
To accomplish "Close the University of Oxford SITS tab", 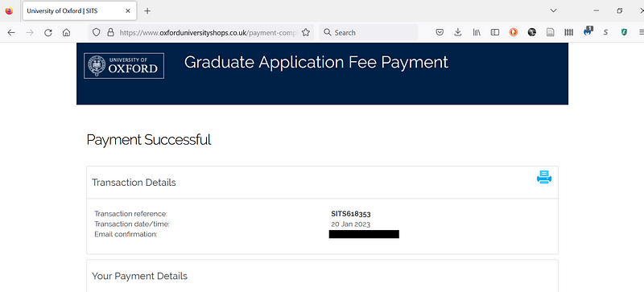I will (x=128, y=11).
